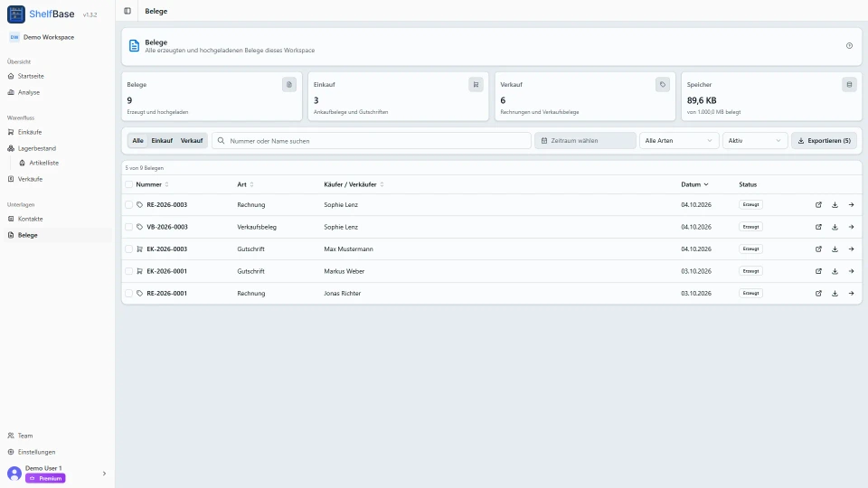Click the Exportieren (5) button
The height and width of the screenshot is (488, 868).
click(x=824, y=141)
